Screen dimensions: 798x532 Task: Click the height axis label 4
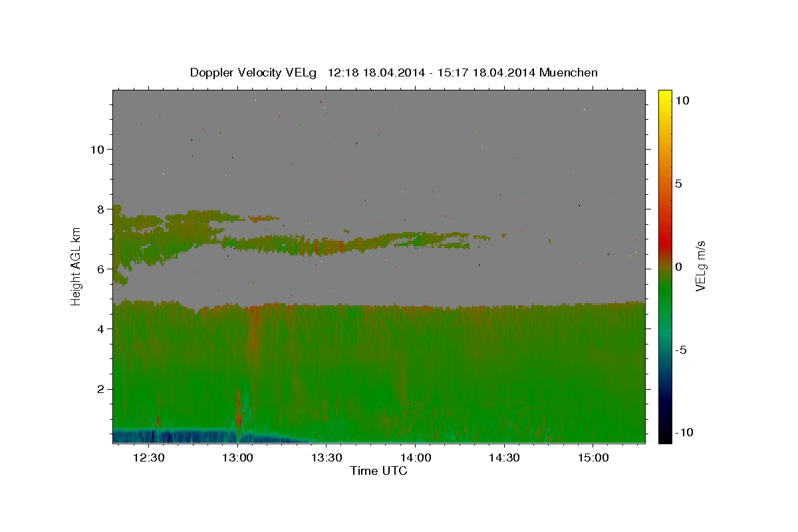pos(101,329)
